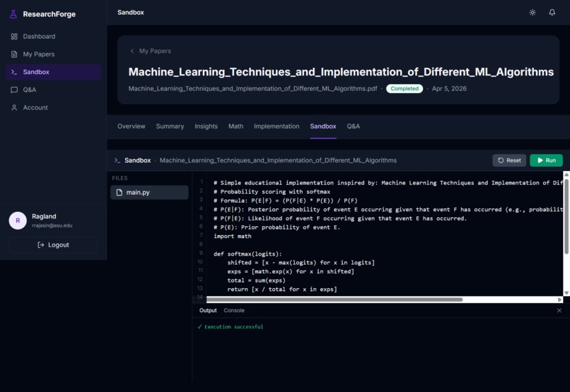Click 'return [x / total for x in exps]'
Viewport: 570px width, 392px height.
coord(282,290)
